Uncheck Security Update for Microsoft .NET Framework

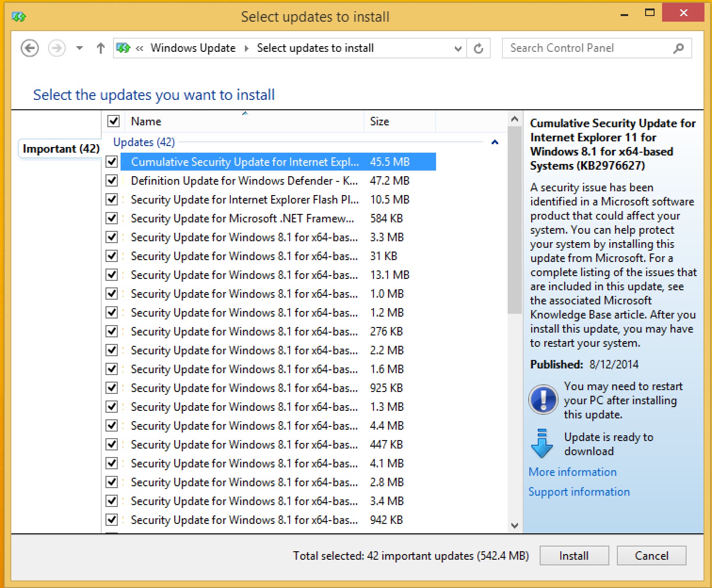(112, 218)
